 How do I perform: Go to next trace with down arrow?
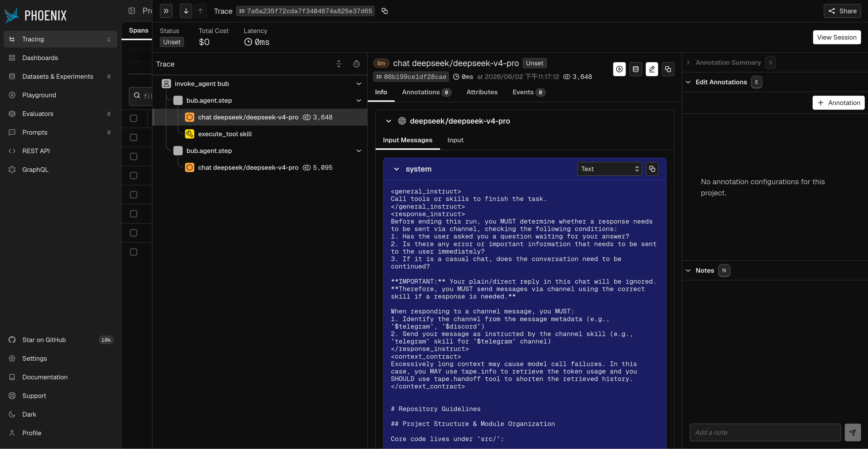(186, 11)
